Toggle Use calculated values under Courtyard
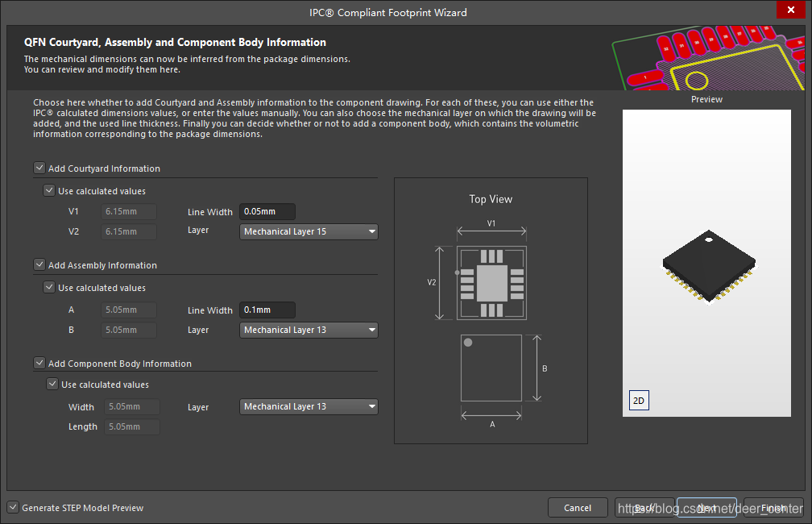The width and height of the screenshot is (812, 524). click(49, 190)
